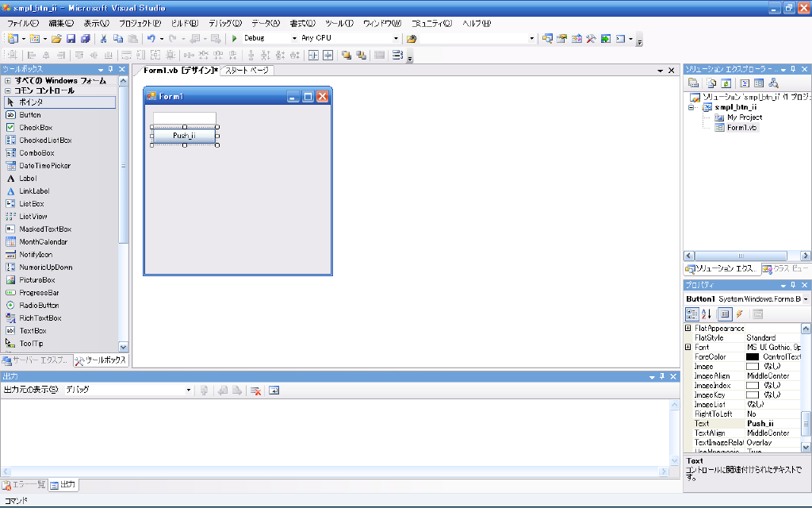This screenshot has height=508, width=812.
Task: Start debugging with the green play icon
Action: coord(234,38)
